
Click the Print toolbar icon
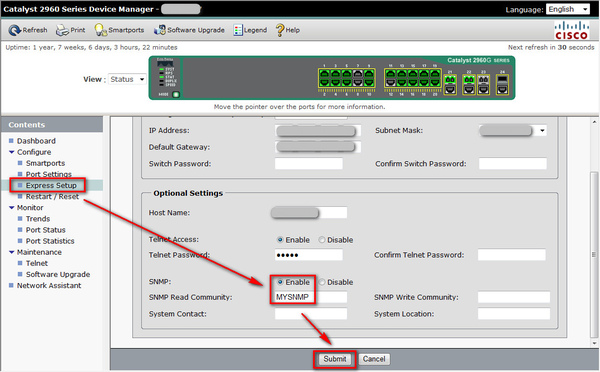click(62, 30)
